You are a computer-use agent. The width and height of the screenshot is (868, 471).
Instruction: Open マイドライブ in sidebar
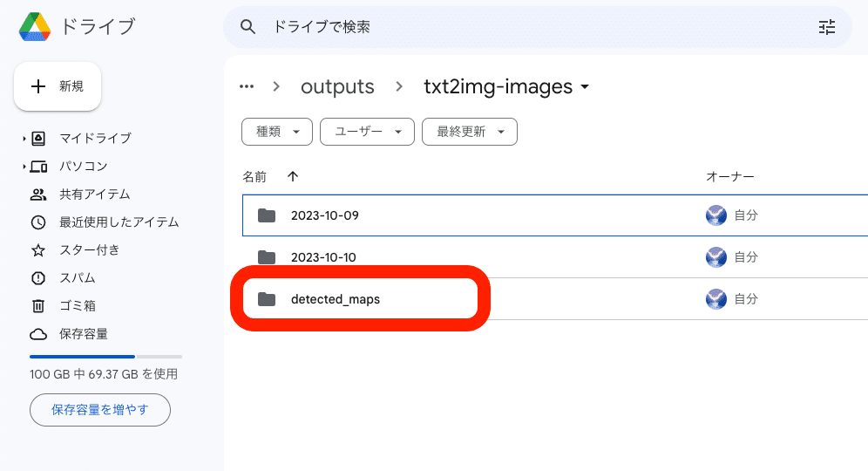coord(95,138)
